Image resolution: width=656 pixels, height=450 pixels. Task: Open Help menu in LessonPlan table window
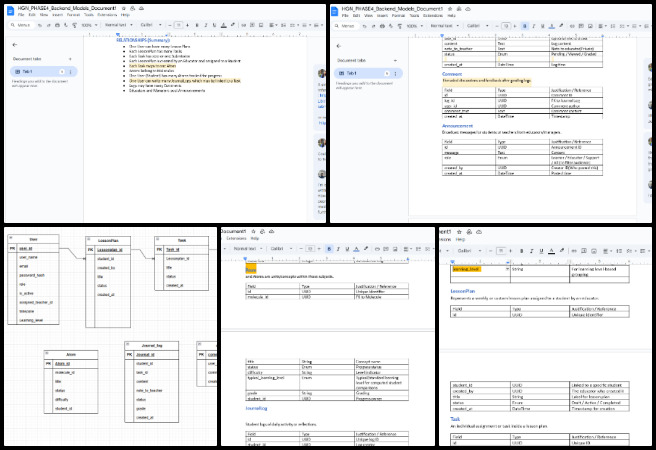tap(460, 240)
